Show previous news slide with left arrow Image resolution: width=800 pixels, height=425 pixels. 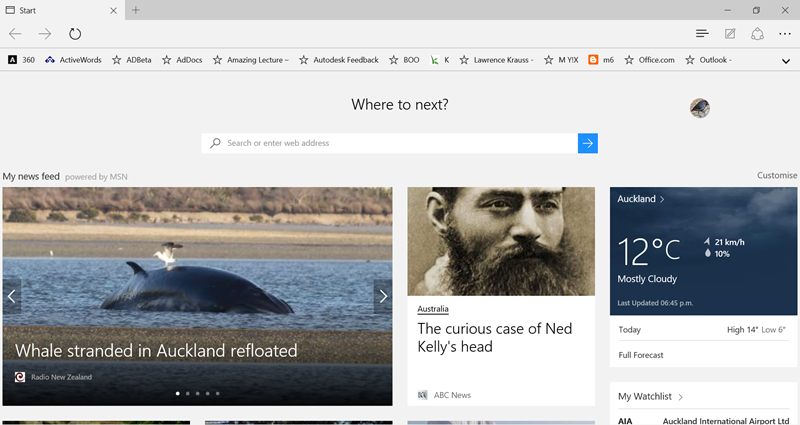11,295
